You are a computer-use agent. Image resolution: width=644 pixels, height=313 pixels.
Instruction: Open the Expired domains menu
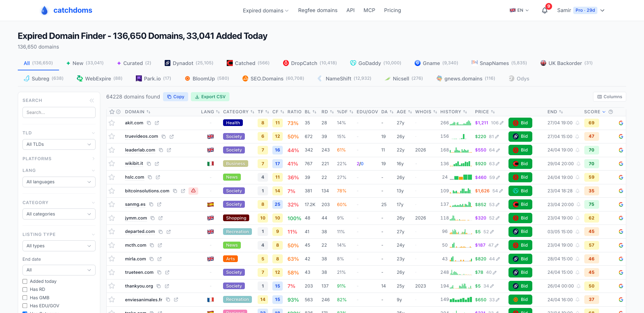(x=266, y=11)
